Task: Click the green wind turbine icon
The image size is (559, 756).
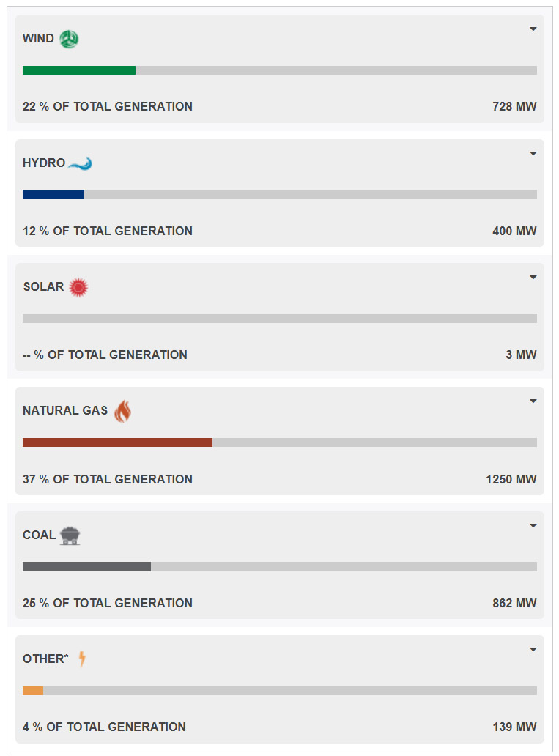Action: (69, 39)
